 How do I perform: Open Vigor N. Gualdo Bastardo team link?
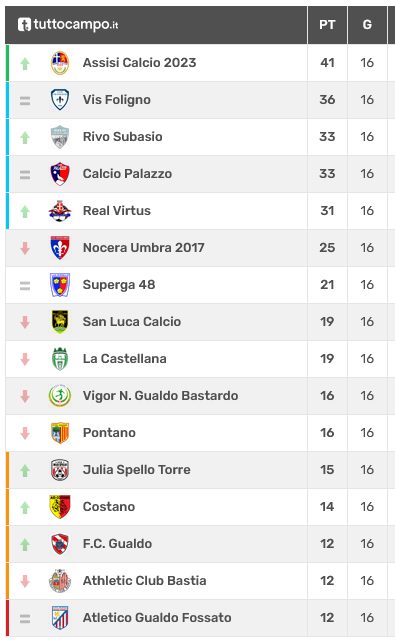coord(160,396)
